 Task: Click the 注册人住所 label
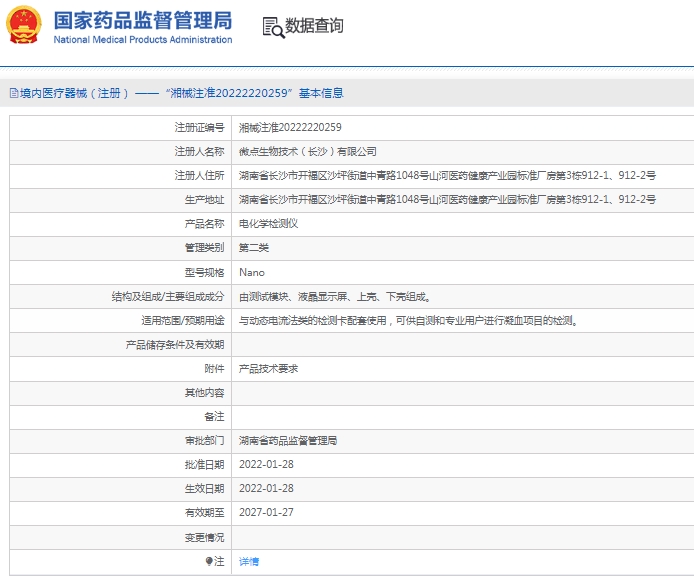click(x=199, y=176)
